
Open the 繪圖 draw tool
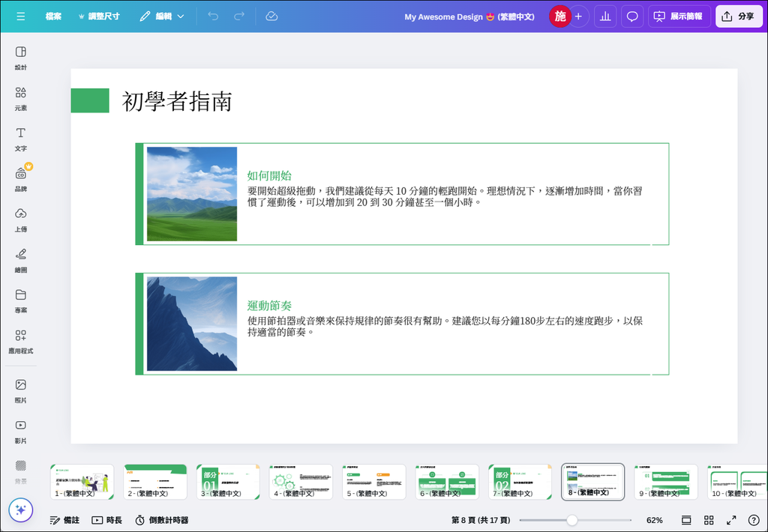(20, 261)
